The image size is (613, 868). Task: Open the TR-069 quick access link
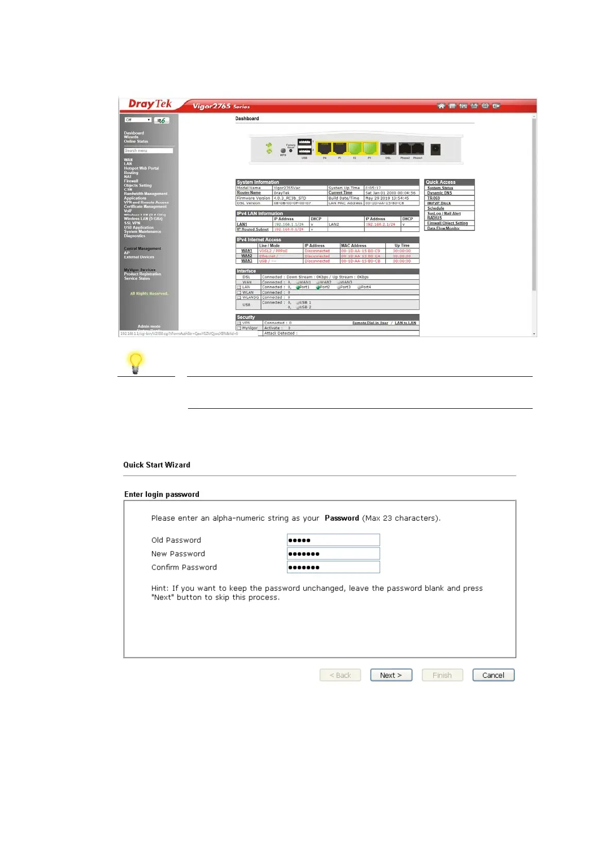point(433,198)
